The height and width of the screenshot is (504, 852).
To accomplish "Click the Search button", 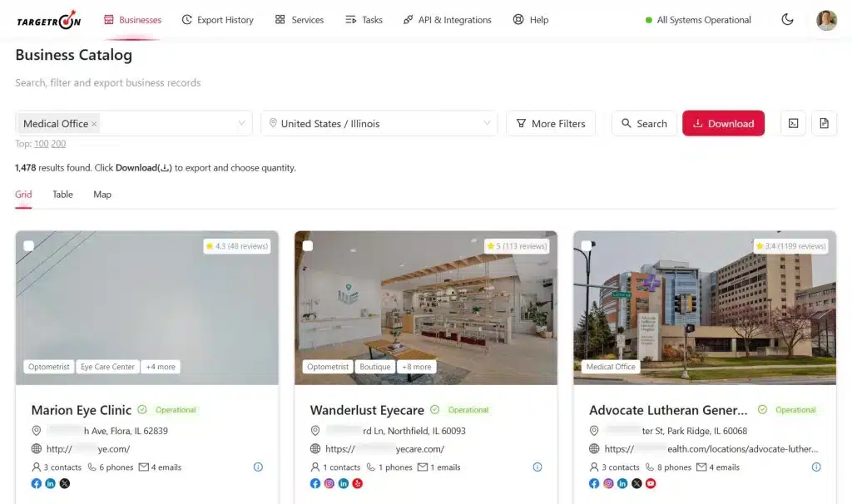I will [644, 123].
